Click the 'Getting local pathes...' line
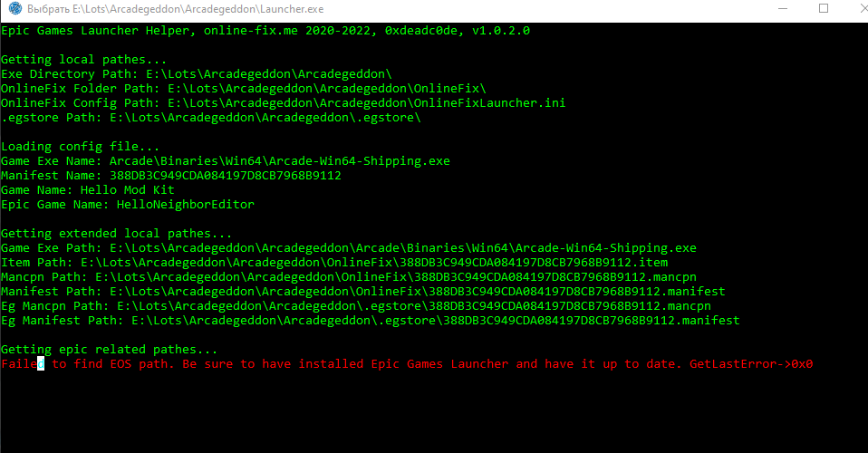The width and height of the screenshot is (868, 453). click(x=83, y=59)
